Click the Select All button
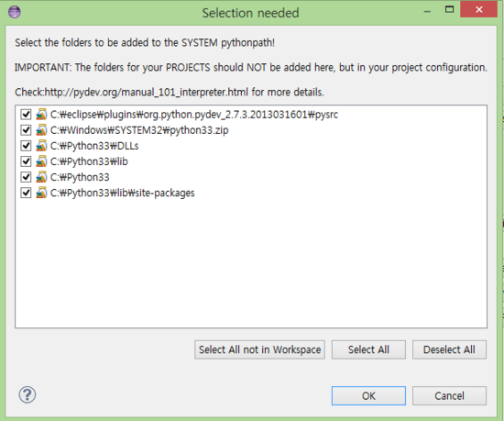This screenshot has height=421, width=504. tap(368, 349)
